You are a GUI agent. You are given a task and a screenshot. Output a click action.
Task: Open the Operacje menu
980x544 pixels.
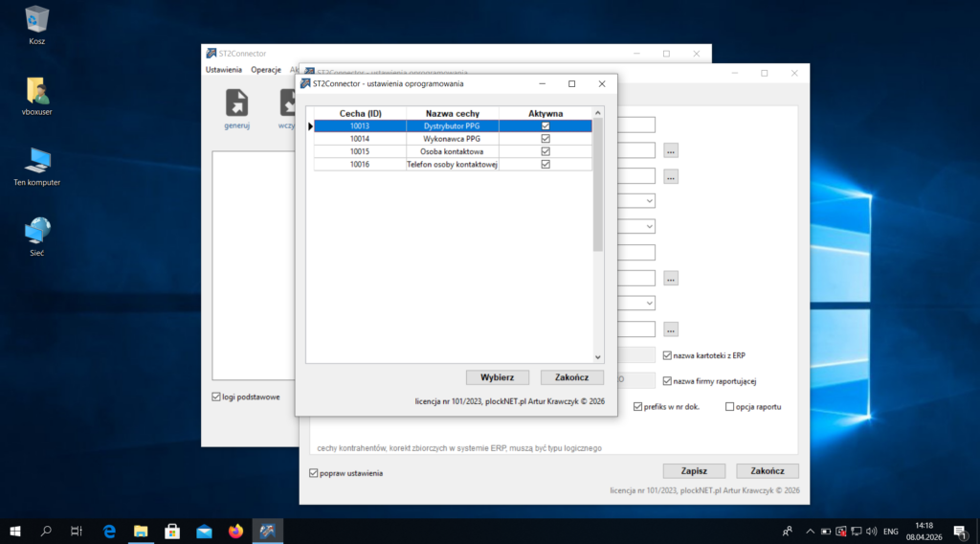265,70
